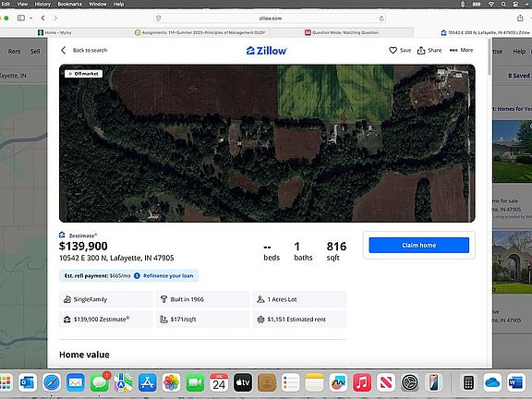Switch to the Question Mode Matching Question tab
The height and width of the screenshot is (399, 532).
tap(342, 32)
